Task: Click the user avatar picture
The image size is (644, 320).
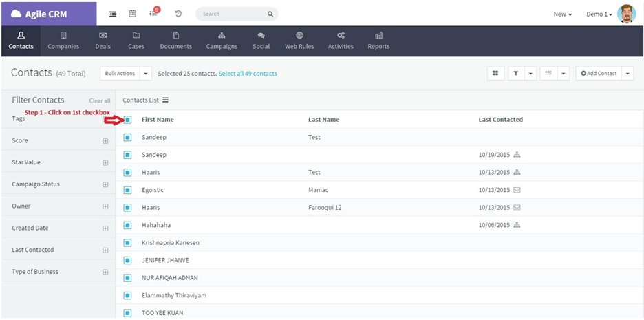Action: pyautogui.click(x=626, y=14)
